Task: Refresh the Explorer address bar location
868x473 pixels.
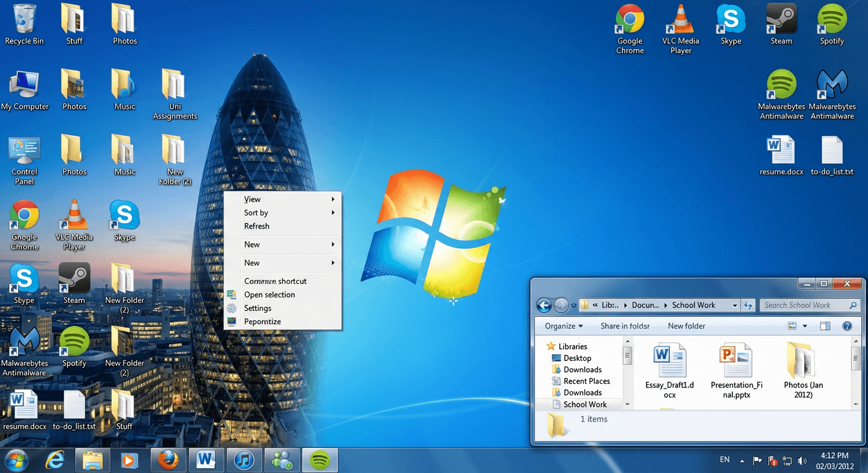Action: (x=748, y=305)
